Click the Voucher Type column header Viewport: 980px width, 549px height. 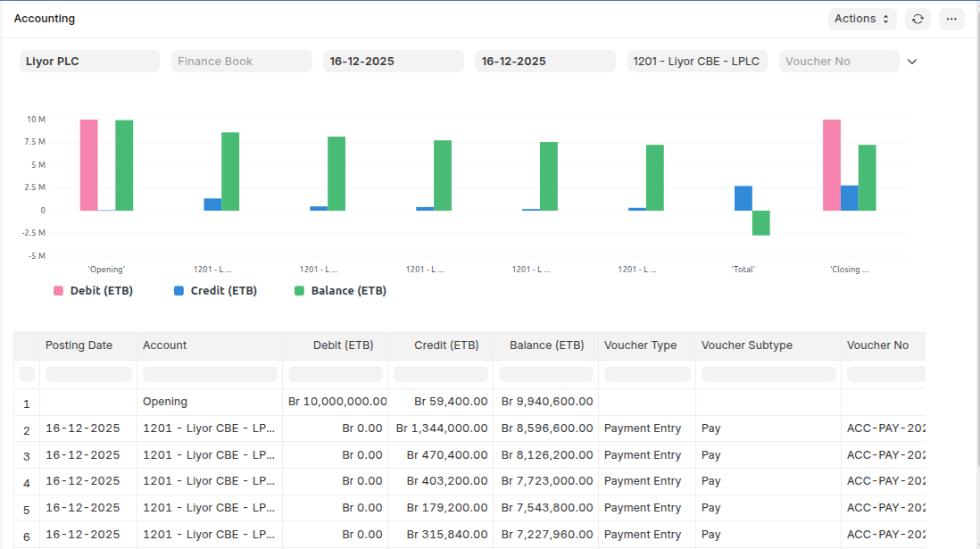point(640,345)
